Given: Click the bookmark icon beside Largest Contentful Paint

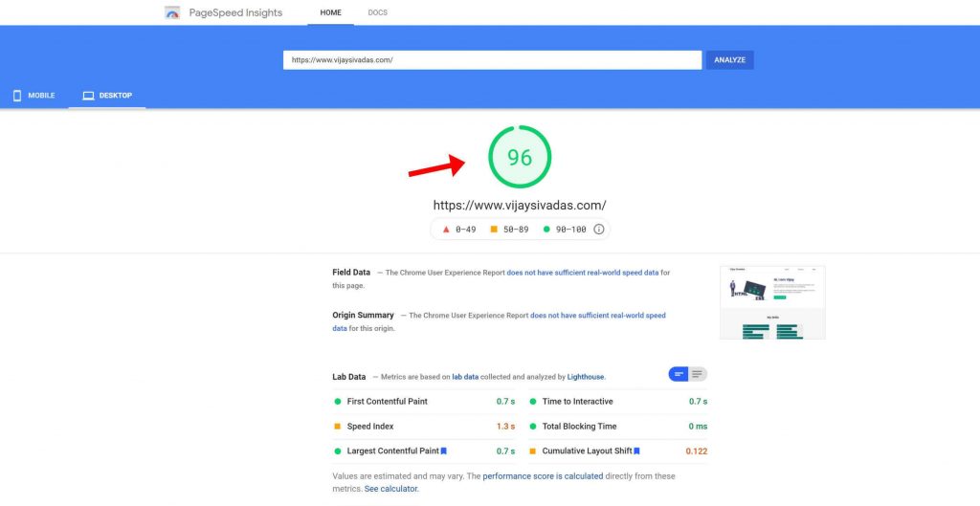Looking at the screenshot, I should (x=444, y=451).
